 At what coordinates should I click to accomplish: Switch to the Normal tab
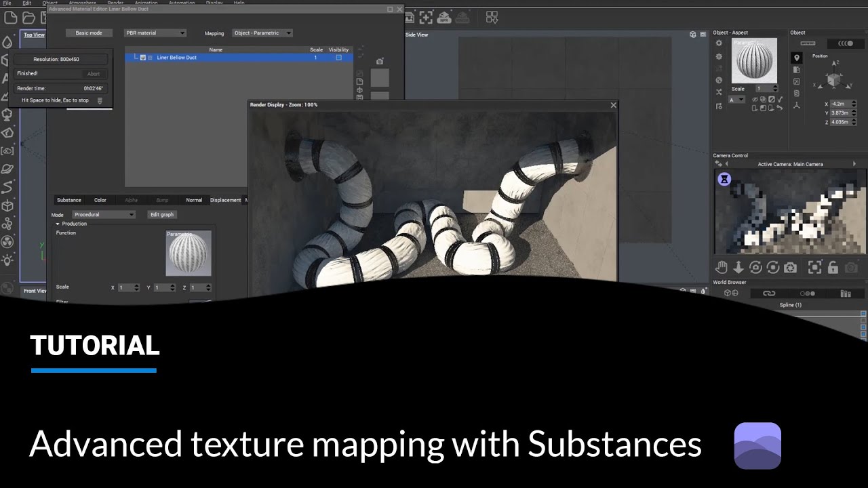[194, 200]
